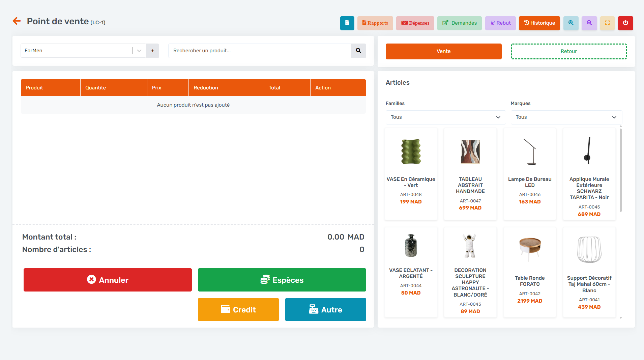This screenshot has height=360, width=644.
Task: Open the Rapports menu
Action: click(375, 23)
